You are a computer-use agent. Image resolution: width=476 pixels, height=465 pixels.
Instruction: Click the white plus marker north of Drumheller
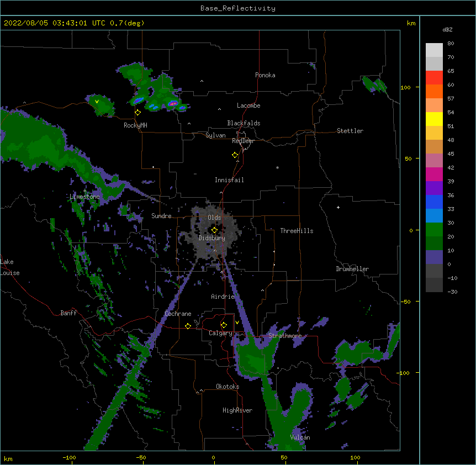(338, 207)
